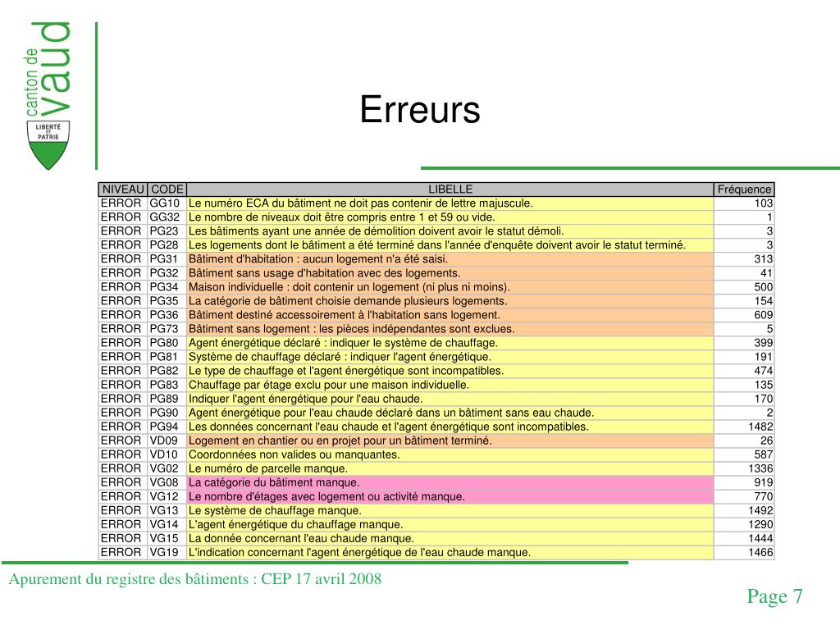Select label 'La donnée concernant l'eau chaude manque.'

[301, 538]
